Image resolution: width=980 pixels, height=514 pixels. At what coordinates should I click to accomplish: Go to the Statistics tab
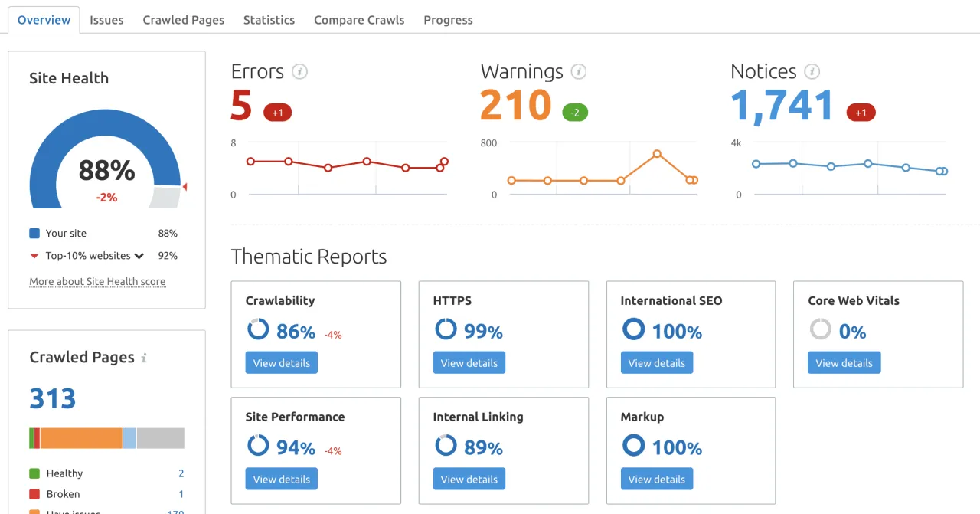click(x=269, y=20)
